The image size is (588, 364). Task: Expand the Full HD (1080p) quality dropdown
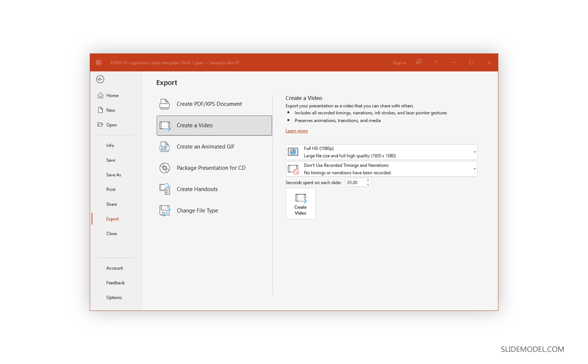coord(474,152)
